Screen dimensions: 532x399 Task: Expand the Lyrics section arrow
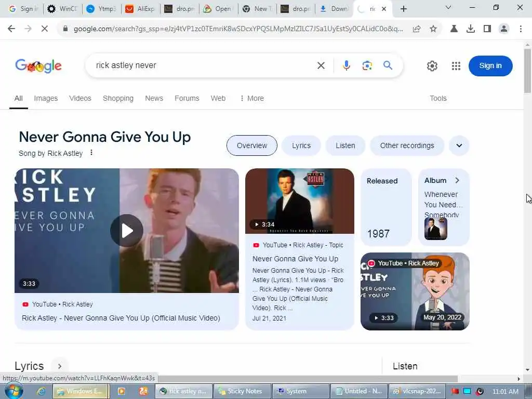coord(59,366)
